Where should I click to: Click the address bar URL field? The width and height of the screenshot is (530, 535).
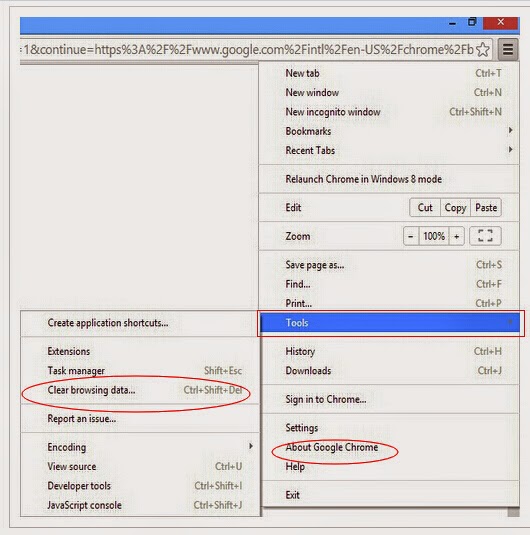[247, 50]
